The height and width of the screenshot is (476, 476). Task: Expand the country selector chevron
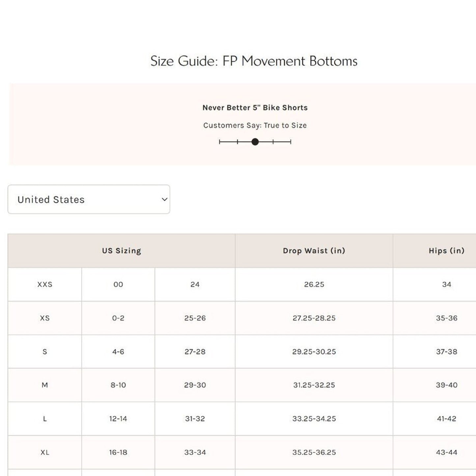click(x=164, y=199)
